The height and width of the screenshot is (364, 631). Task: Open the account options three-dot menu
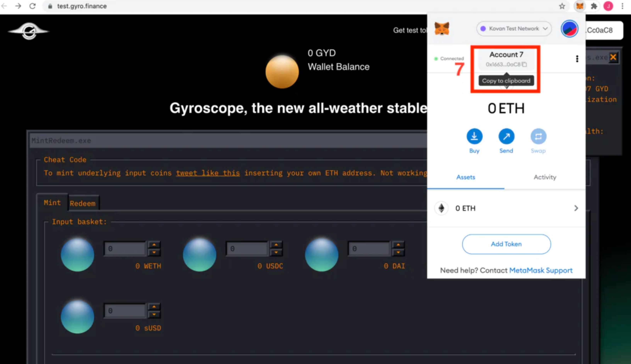(x=577, y=59)
